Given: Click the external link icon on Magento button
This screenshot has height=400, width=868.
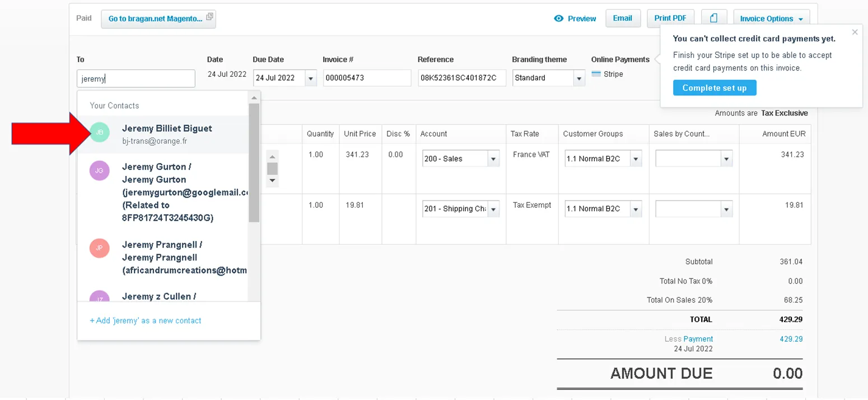Looking at the screenshot, I should 209,17.
